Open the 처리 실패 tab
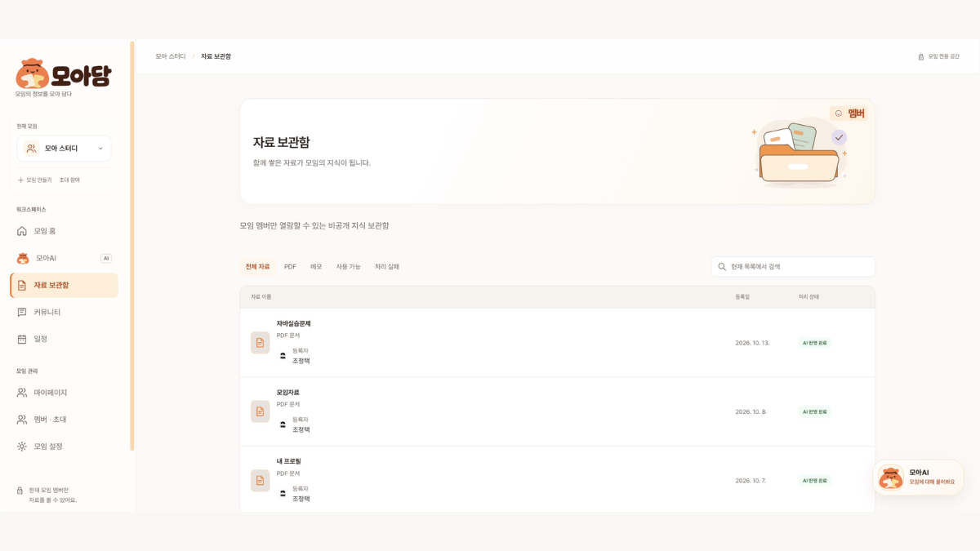The width and height of the screenshot is (980, 551). pyautogui.click(x=387, y=267)
